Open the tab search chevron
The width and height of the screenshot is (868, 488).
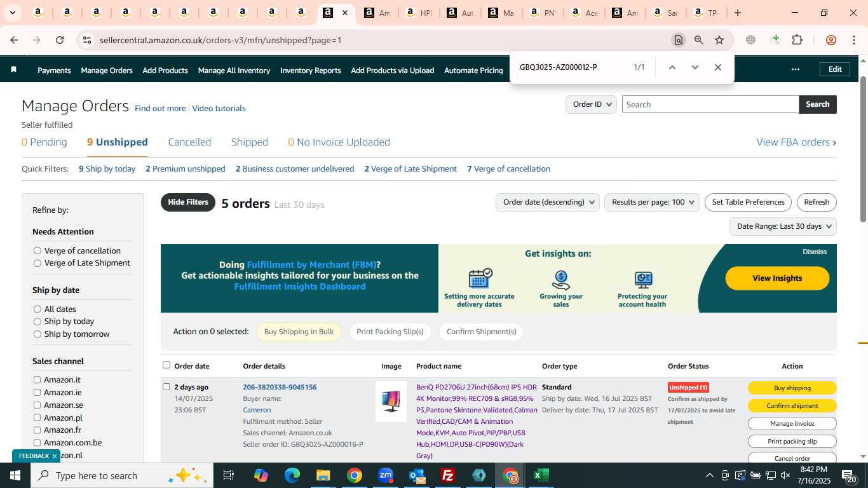12,13
